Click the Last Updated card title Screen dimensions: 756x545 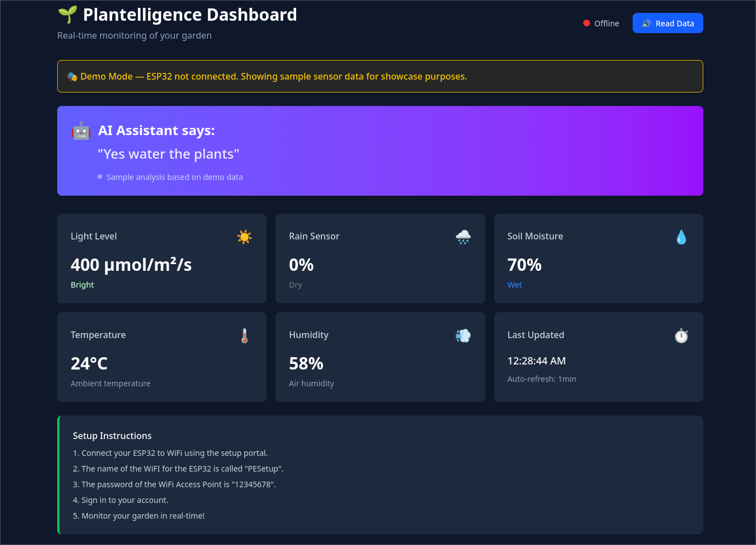tap(536, 335)
